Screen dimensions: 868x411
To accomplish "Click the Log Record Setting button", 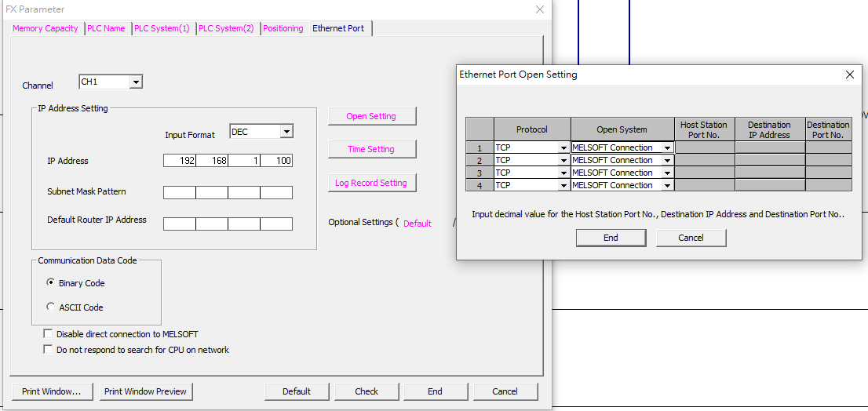I will tap(371, 183).
